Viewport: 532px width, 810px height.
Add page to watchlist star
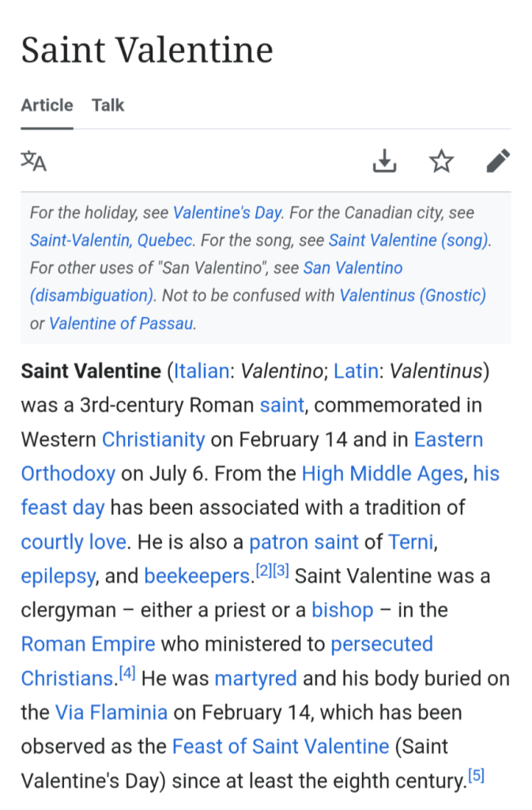click(x=441, y=161)
